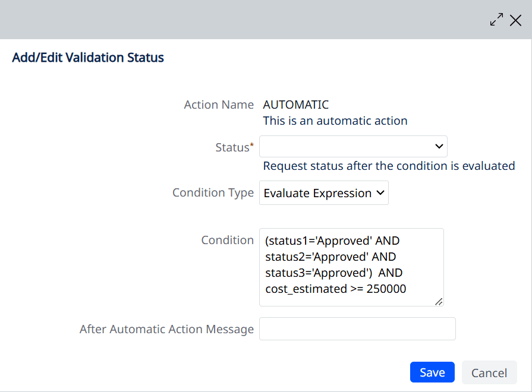The height and width of the screenshot is (392, 532).
Task: Click the 'Request status after the condition is evaluated' hint
Action: (x=389, y=166)
